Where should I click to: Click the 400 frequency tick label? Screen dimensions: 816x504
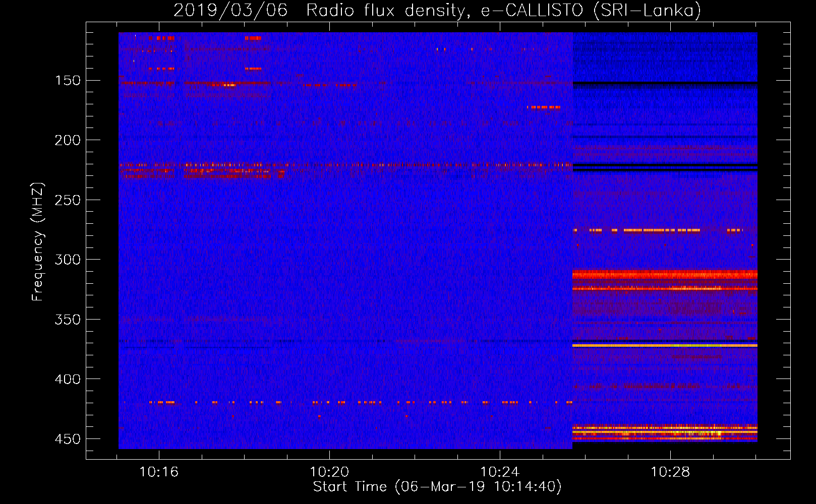click(68, 379)
